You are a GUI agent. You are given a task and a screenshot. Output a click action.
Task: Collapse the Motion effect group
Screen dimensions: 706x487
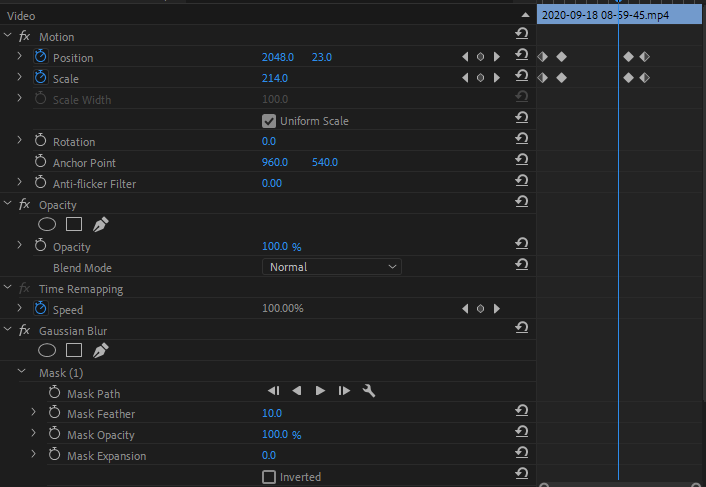click(x=8, y=35)
